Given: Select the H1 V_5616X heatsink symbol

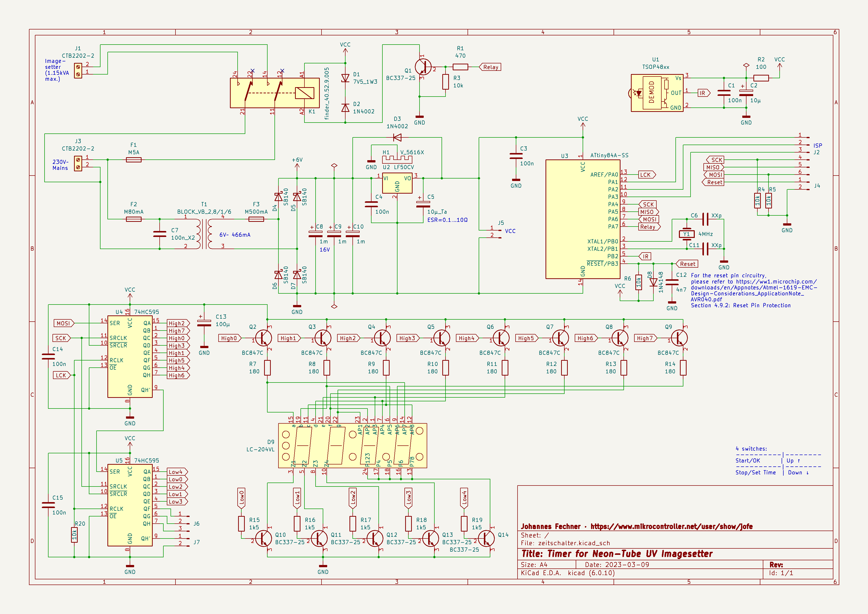Looking at the screenshot, I should [x=397, y=159].
